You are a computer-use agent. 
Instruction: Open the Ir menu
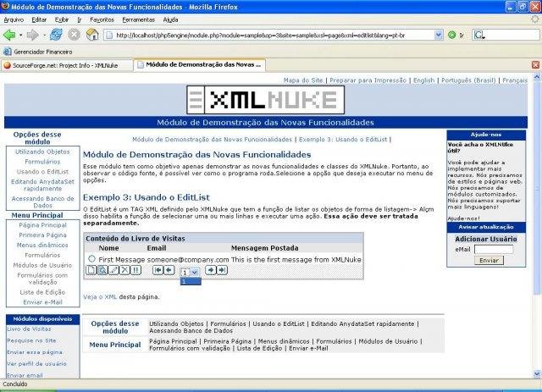coord(79,19)
